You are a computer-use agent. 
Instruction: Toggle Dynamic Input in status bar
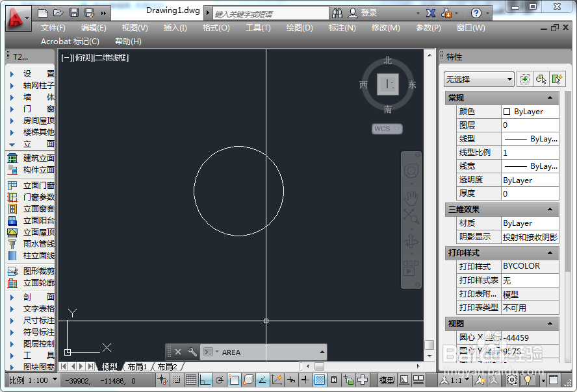291,380
